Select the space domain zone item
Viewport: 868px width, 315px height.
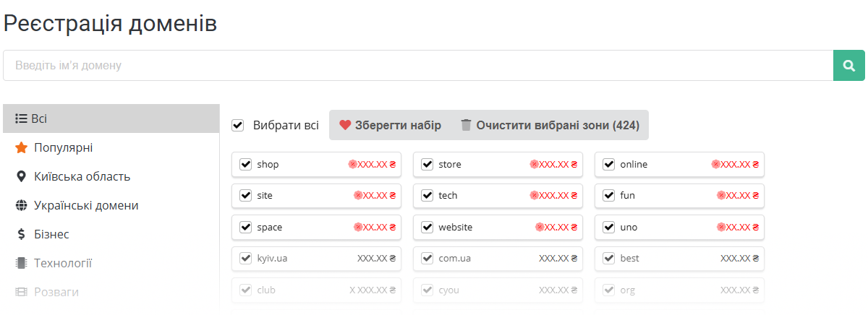pyautogui.click(x=316, y=228)
